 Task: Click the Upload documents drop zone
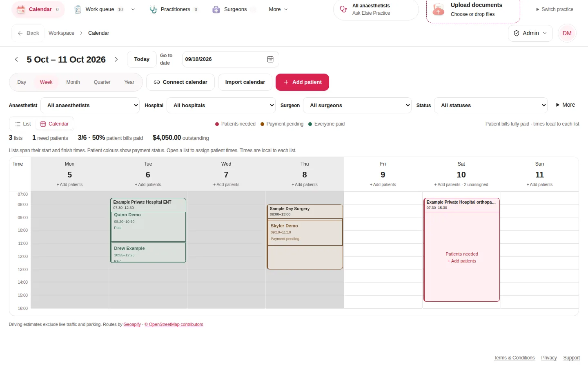(x=473, y=10)
